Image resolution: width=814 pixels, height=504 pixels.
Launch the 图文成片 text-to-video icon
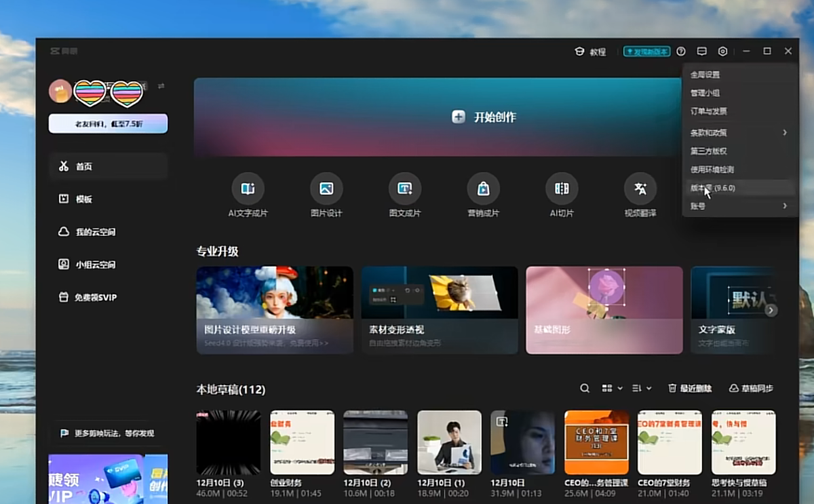[x=405, y=189]
